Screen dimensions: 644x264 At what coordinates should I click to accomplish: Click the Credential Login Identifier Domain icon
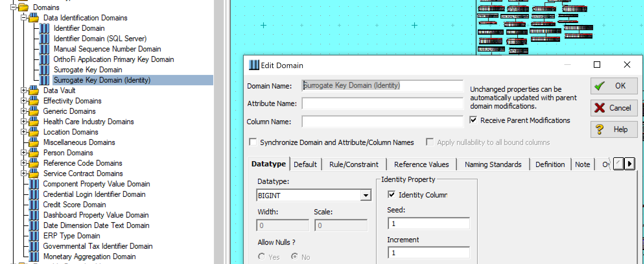pyautogui.click(x=34, y=194)
